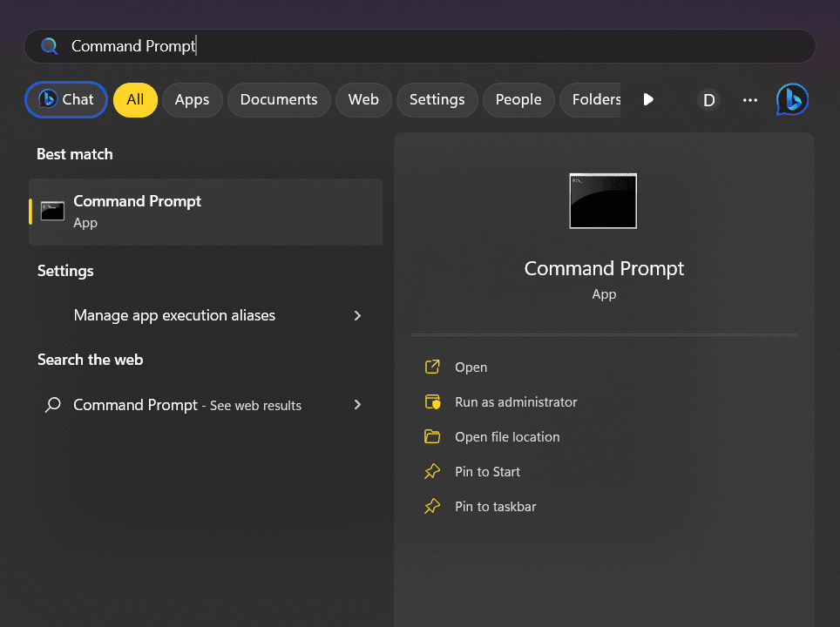
Task: Click Run as administrator
Action: [x=515, y=401]
